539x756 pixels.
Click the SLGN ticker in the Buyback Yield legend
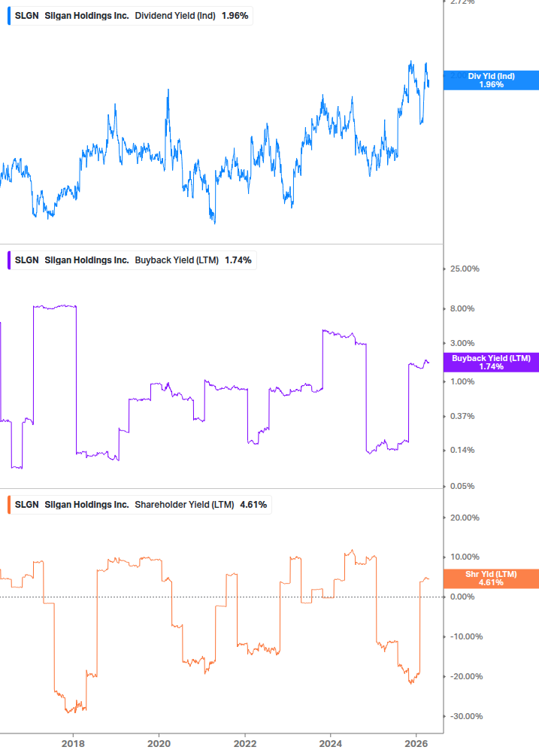coord(26,260)
